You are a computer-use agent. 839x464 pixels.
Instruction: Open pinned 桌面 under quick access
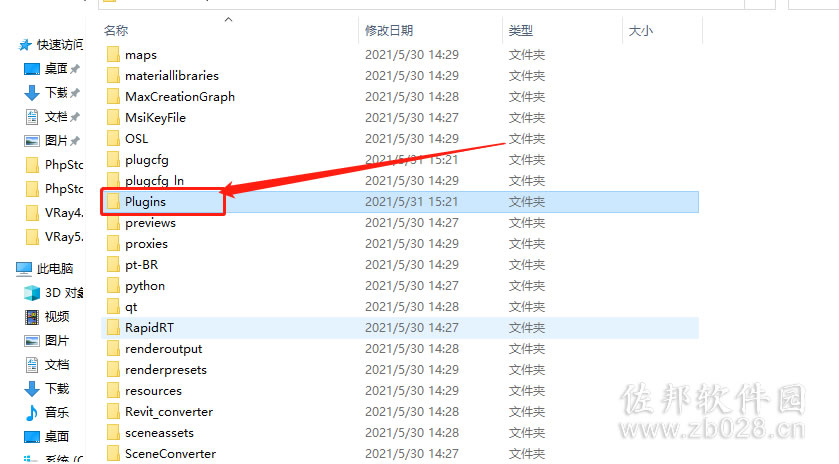pos(56,69)
